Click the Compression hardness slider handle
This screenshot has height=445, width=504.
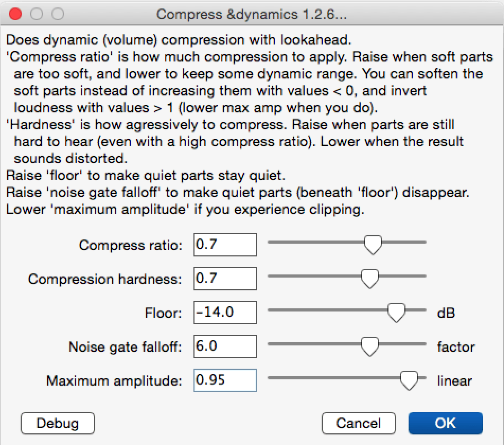tap(369, 279)
